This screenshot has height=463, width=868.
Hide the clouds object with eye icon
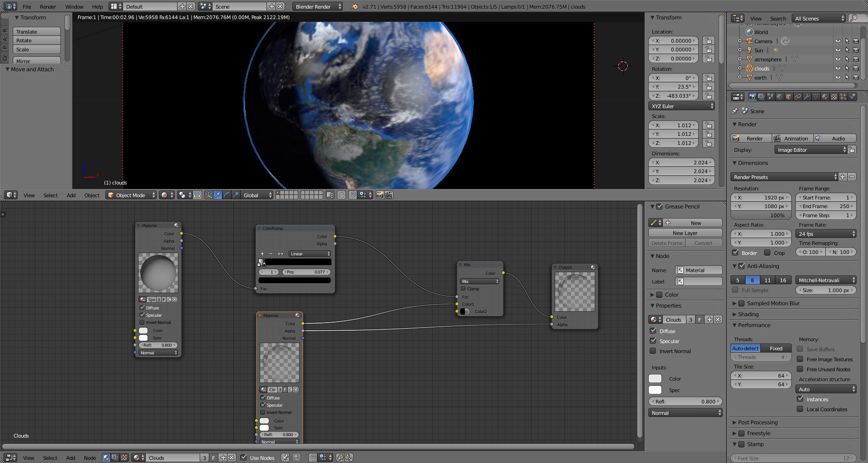tap(838, 69)
